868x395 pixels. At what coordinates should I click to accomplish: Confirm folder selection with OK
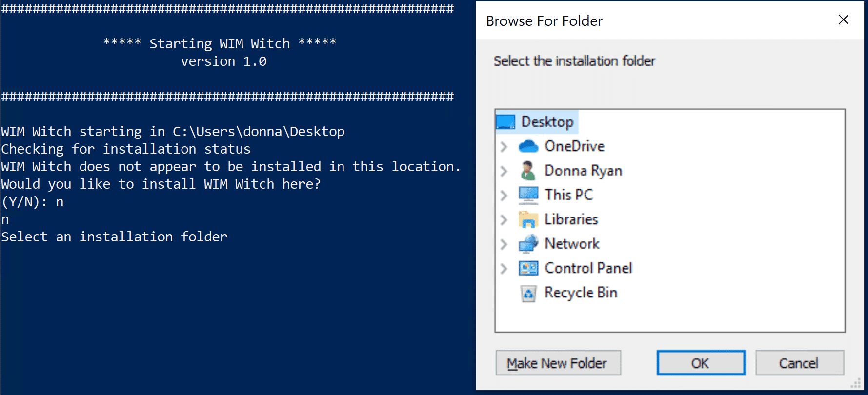pyautogui.click(x=701, y=363)
